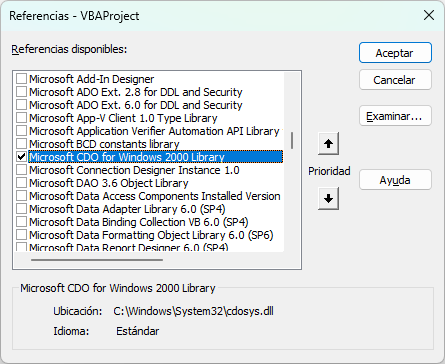The image size is (445, 364).
Task: Open Ayuda help button
Action: [x=395, y=180]
